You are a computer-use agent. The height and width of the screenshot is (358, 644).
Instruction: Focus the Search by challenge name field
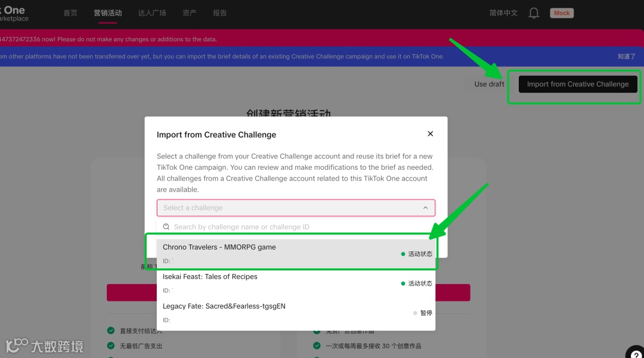(x=296, y=227)
